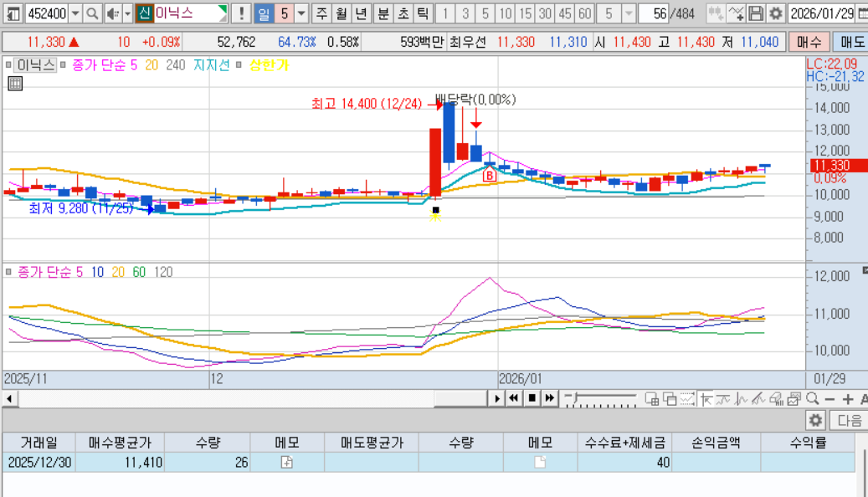Click the overlapping windows icon
Image resolution: width=868 pixels, height=497 pixels.
(x=670, y=399)
